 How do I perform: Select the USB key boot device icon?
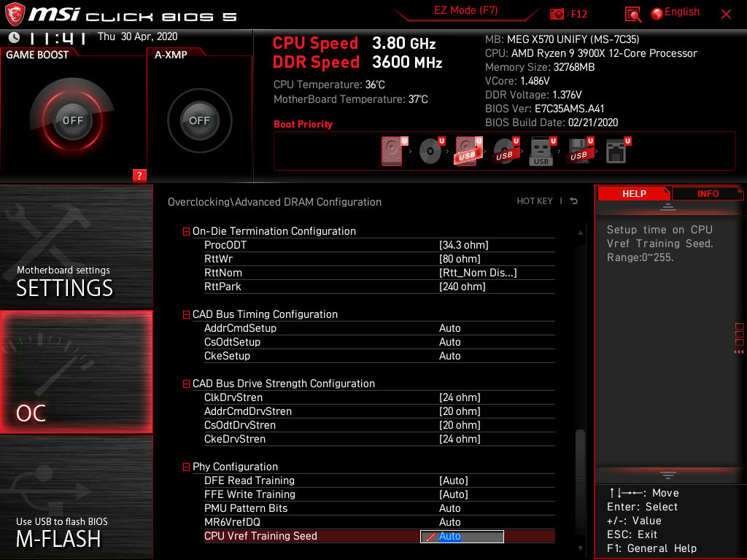[543, 151]
